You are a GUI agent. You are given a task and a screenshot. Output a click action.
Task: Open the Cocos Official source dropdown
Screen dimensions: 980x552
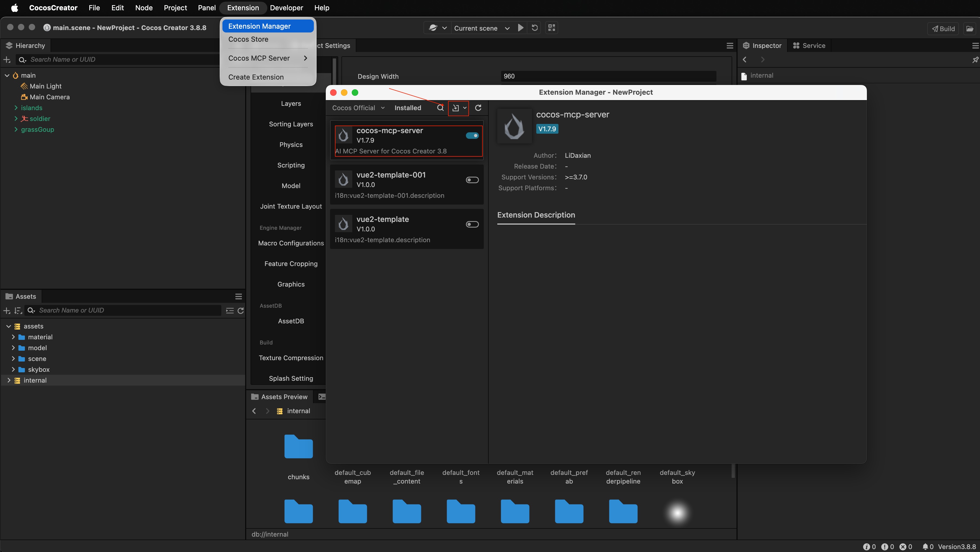click(x=359, y=108)
